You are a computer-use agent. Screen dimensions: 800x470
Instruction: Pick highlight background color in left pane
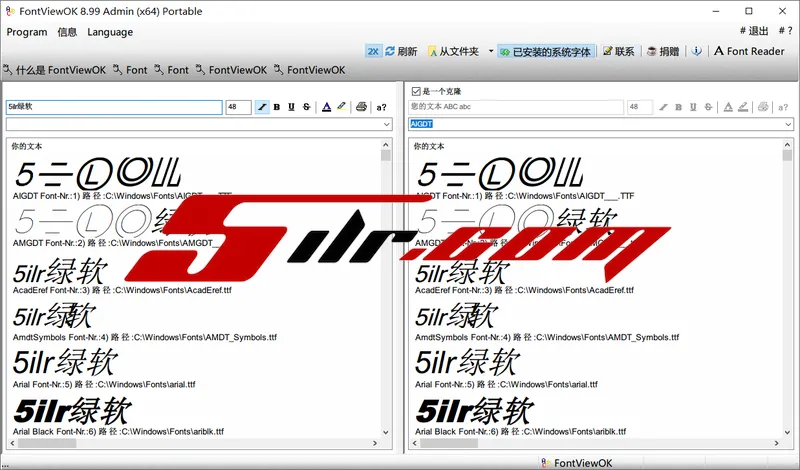pyautogui.click(x=341, y=107)
